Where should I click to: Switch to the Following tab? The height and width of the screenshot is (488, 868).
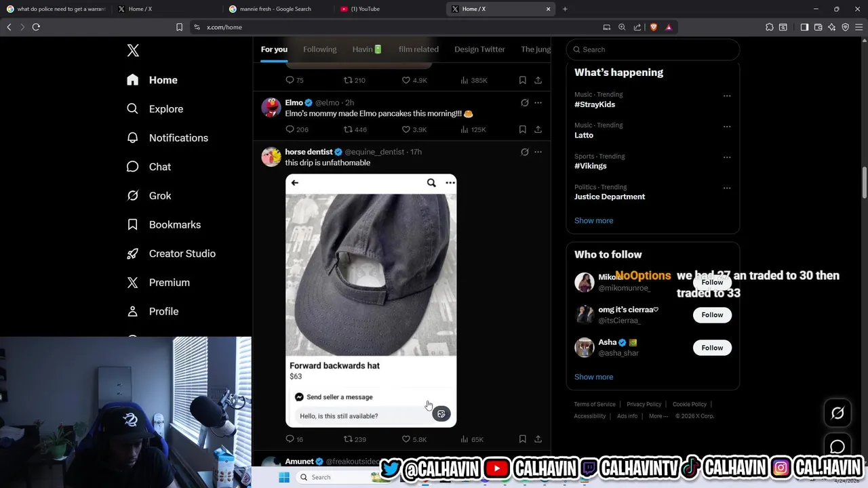(x=319, y=49)
